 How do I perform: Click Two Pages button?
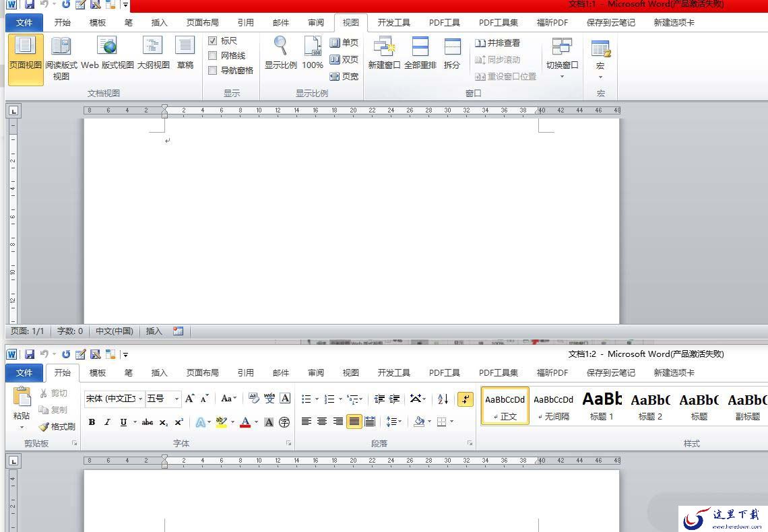click(x=344, y=60)
